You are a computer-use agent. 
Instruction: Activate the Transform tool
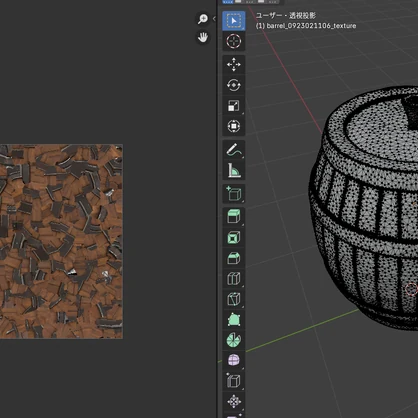(x=234, y=126)
